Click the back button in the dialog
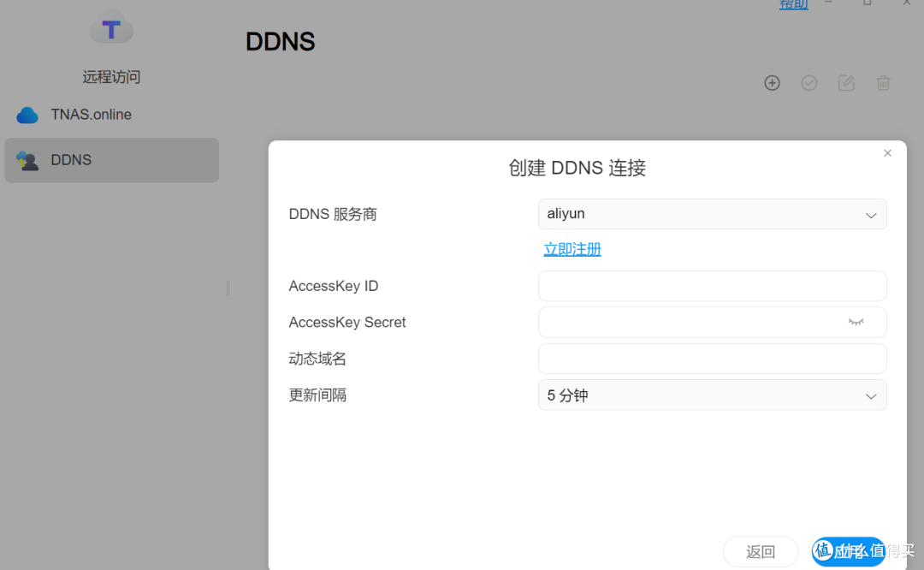 pyautogui.click(x=761, y=552)
